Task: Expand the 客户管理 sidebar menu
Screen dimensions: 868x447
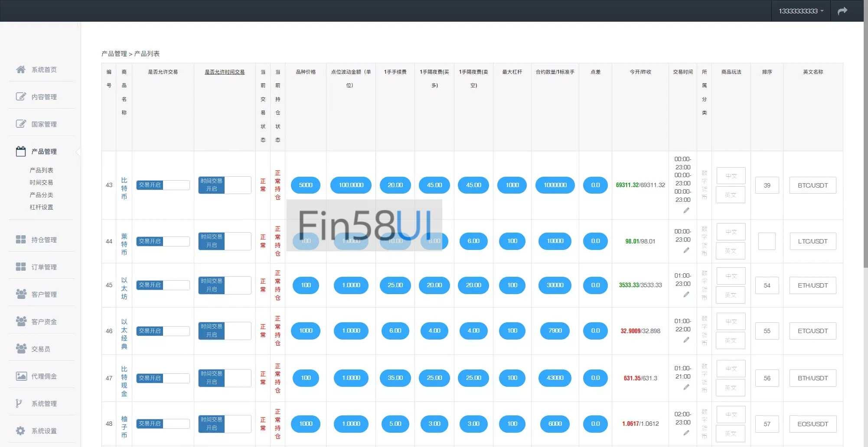Action: 44,294
